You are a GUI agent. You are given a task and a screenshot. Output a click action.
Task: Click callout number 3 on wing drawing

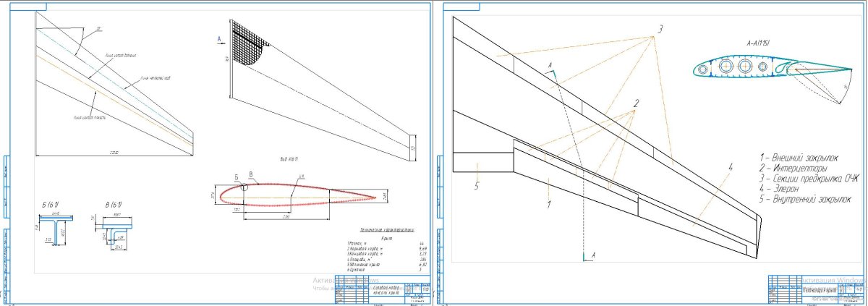point(660,30)
